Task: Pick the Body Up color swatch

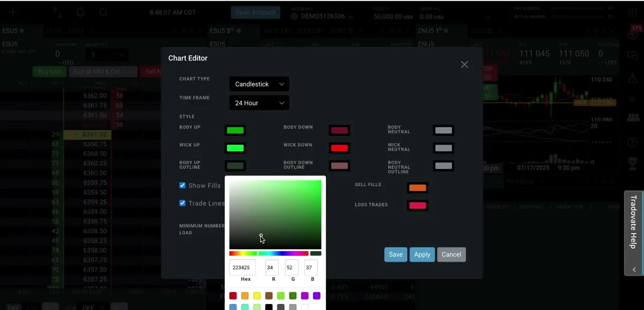Action: 235,130
